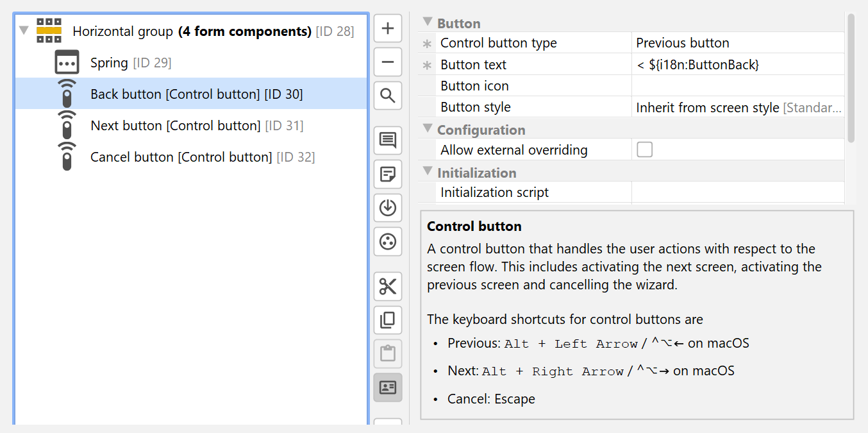868x433 pixels.
Task: Click the copy icon in toolbar
Action: tap(388, 320)
